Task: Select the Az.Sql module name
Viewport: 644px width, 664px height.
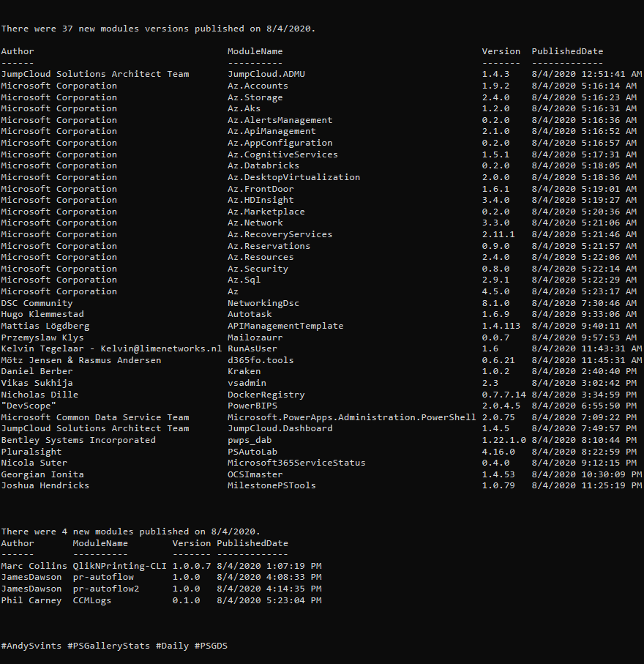Action: (x=244, y=280)
